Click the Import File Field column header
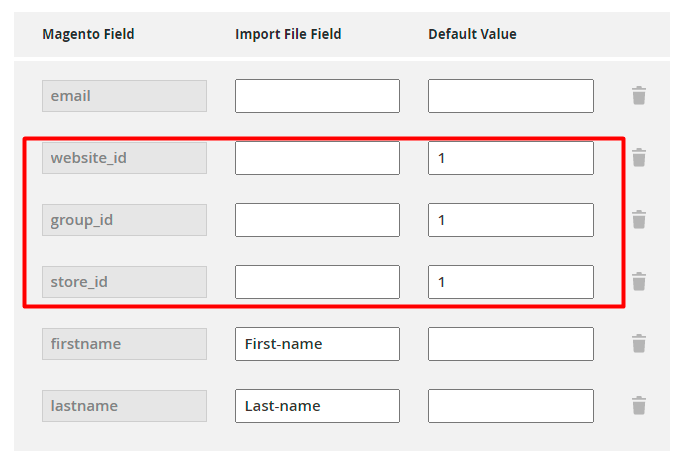685x456 pixels. pyautogui.click(x=288, y=34)
